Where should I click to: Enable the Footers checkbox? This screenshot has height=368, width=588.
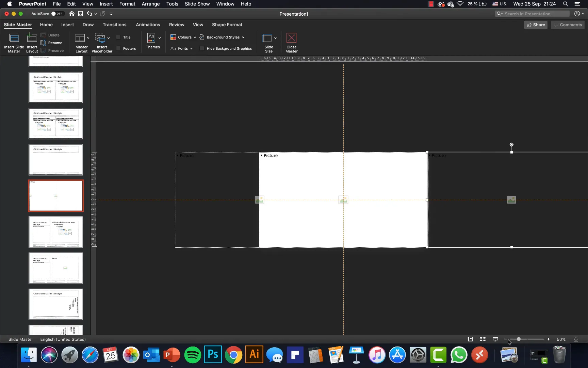pyautogui.click(x=118, y=48)
